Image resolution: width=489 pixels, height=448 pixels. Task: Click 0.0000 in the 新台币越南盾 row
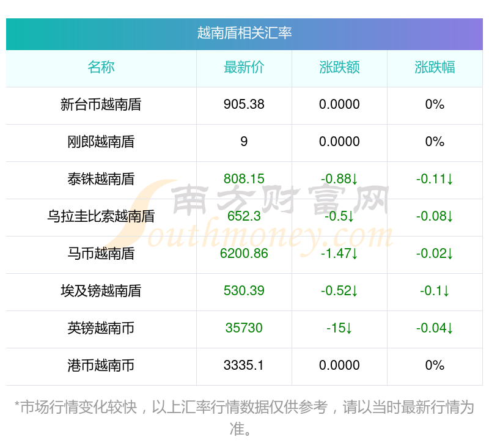pos(339,105)
